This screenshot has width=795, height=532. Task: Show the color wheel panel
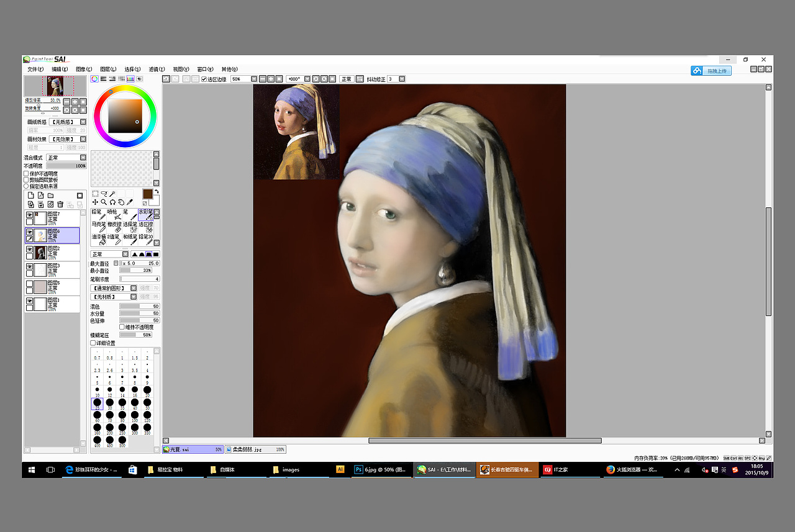tap(94, 79)
